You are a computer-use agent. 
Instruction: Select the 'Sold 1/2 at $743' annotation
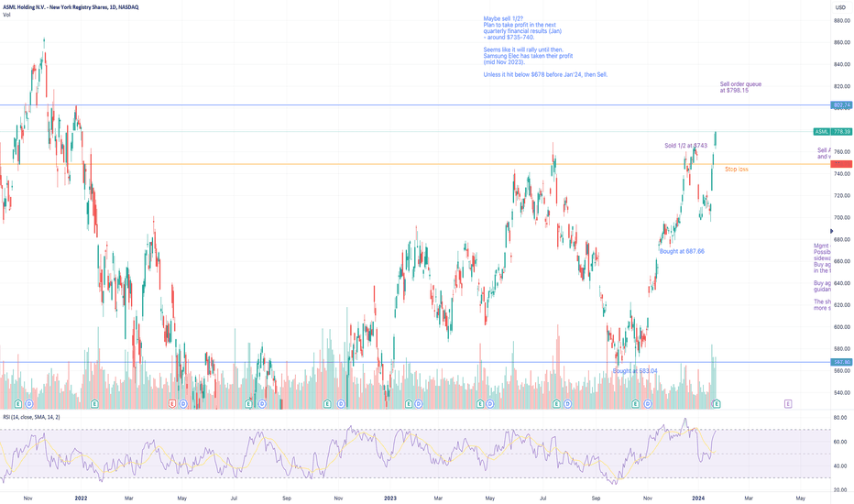point(685,146)
